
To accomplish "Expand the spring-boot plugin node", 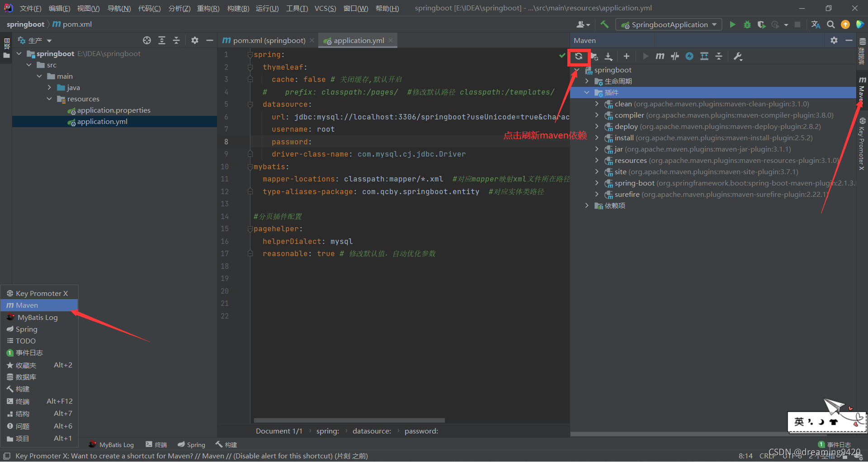I will [x=597, y=183].
